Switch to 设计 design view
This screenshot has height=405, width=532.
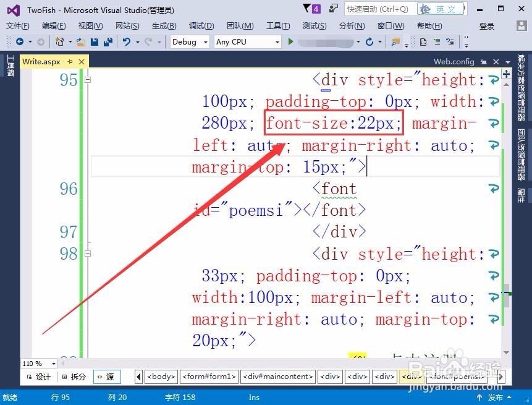pyautogui.click(x=39, y=377)
